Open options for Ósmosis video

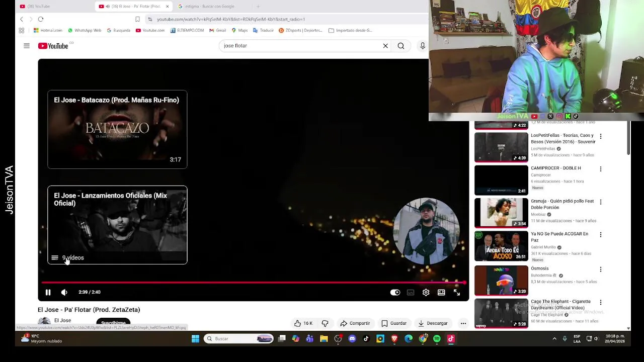(600, 269)
